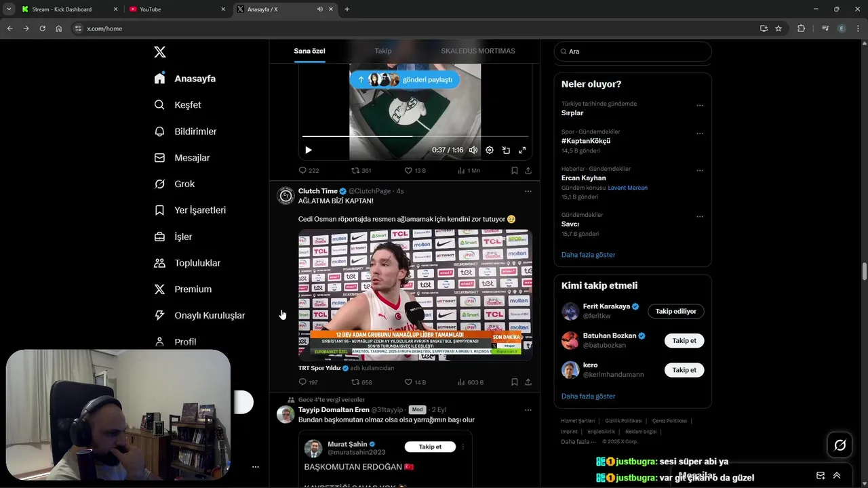The image size is (868, 488).
Task: Share the video post with 222 replies
Action: click(x=528, y=171)
